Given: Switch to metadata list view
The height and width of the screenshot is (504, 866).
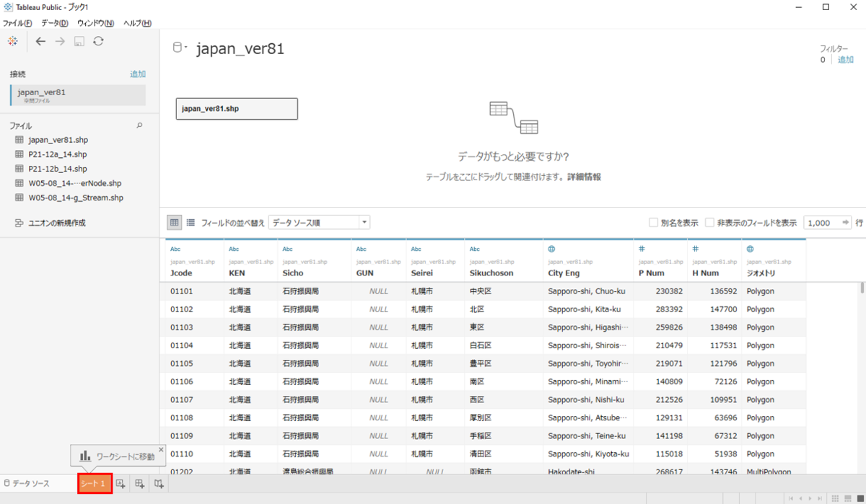Looking at the screenshot, I should (x=191, y=223).
